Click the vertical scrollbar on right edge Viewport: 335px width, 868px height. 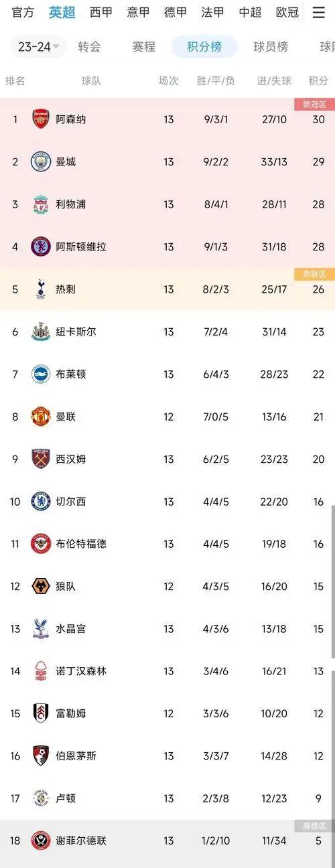pos(332,581)
